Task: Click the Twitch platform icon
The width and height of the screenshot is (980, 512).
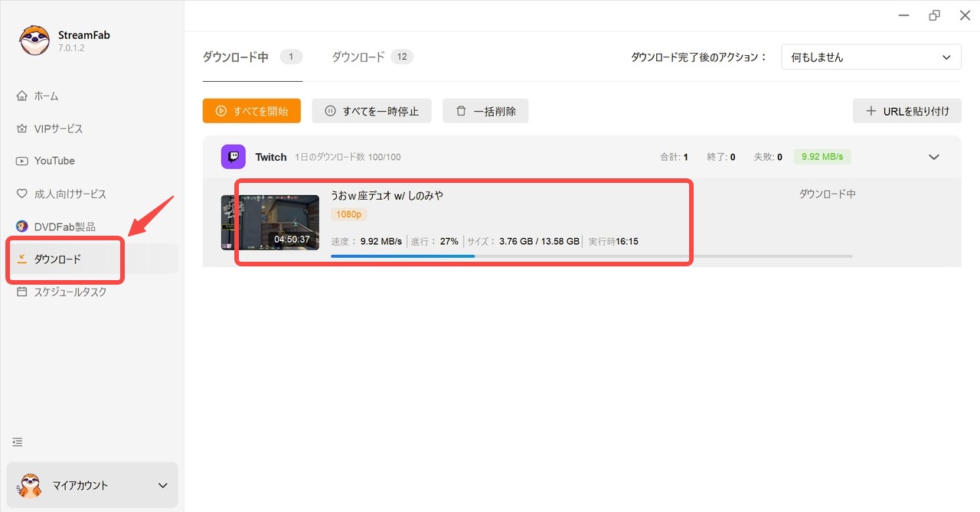Action: [234, 156]
